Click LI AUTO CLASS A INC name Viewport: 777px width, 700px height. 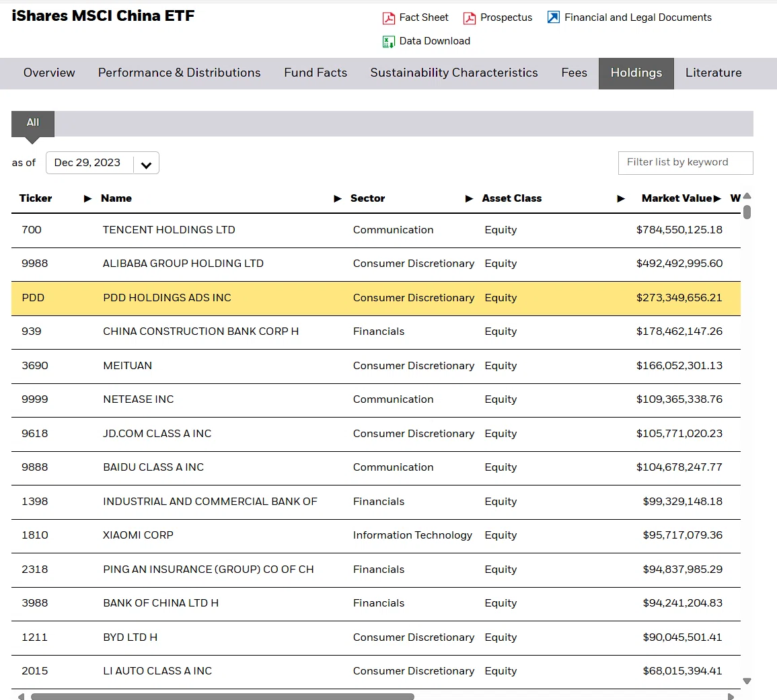[157, 671]
